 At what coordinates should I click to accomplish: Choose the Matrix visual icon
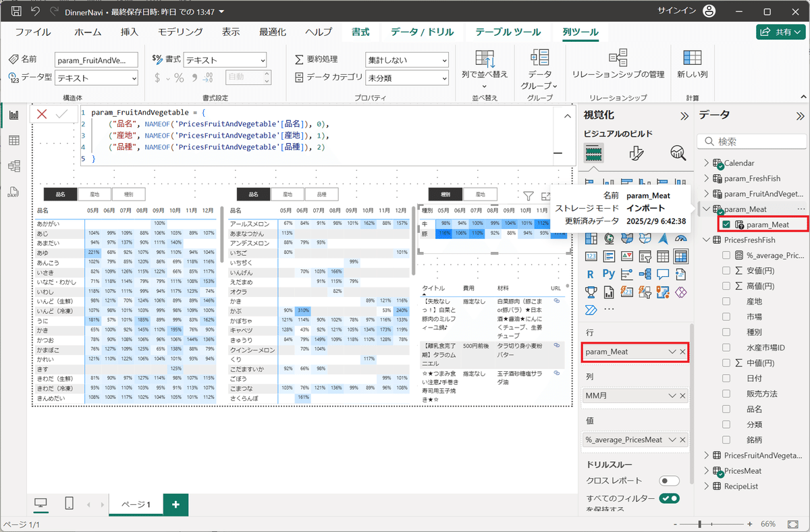680,257
